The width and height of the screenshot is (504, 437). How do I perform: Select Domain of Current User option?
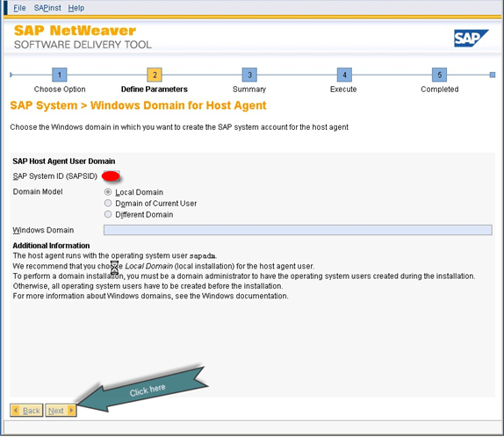click(108, 203)
